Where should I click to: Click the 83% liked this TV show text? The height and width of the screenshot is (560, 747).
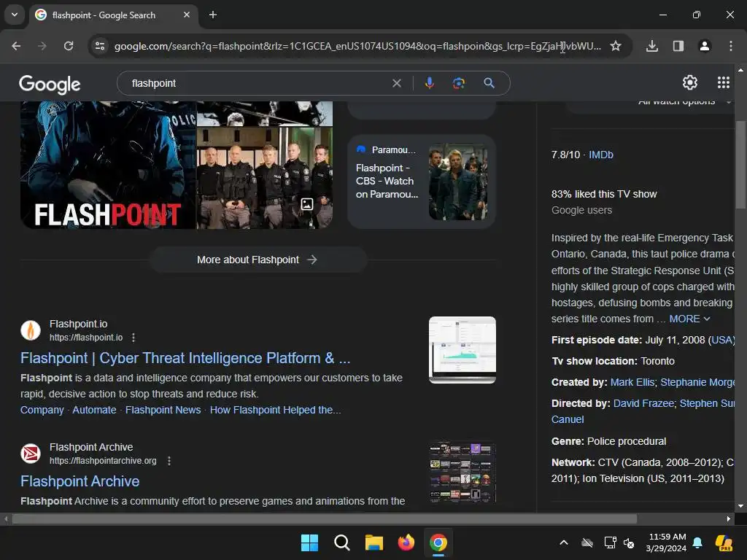coord(603,194)
